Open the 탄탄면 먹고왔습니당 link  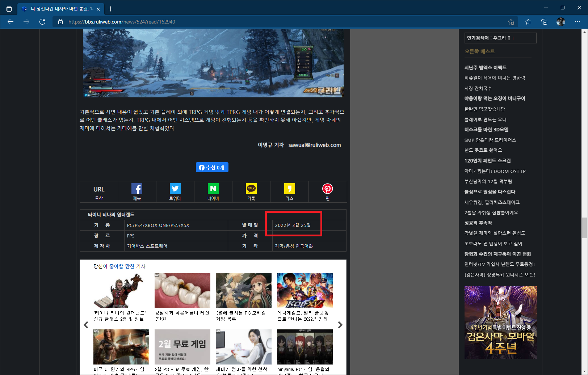484,109
